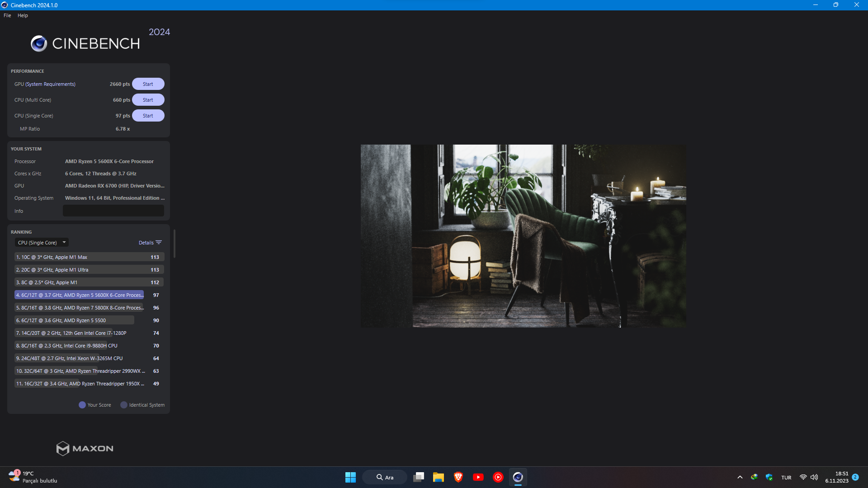
Task: Click the Cinebench logo sphere icon
Action: [39, 43]
